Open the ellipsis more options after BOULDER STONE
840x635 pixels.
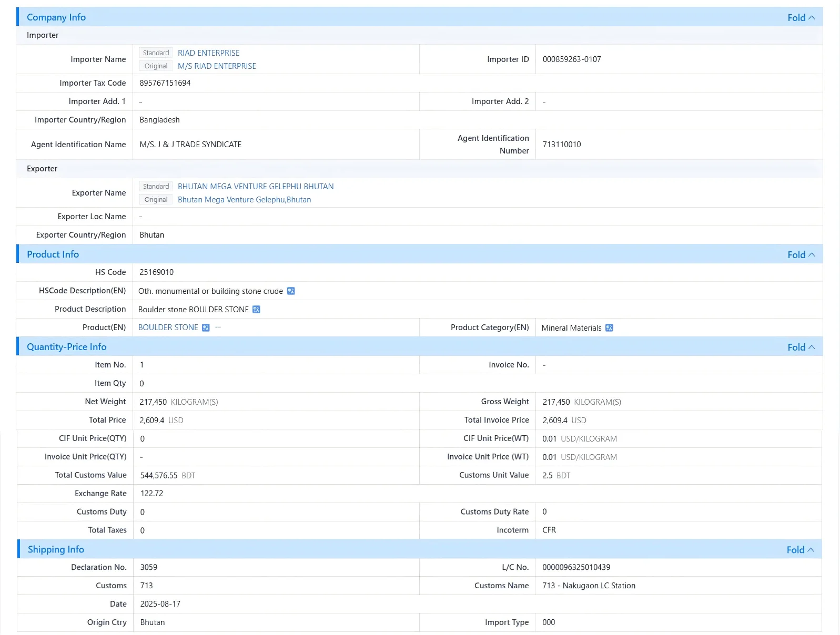[218, 327]
